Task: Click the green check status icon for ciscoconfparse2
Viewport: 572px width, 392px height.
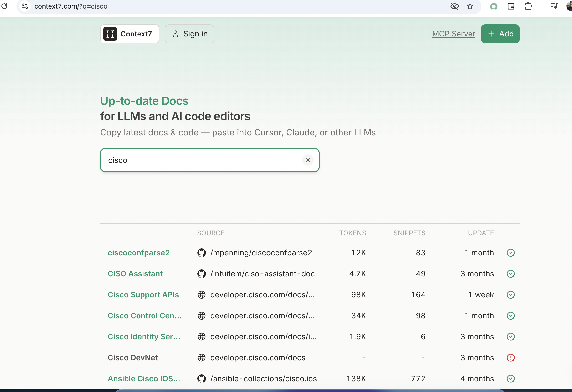Action: [511, 253]
